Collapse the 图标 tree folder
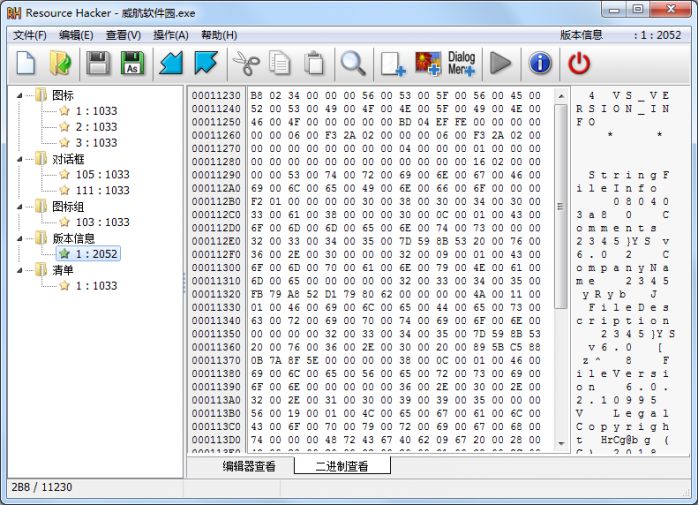Viewport: 698px width, 505px height. (20, 95)
